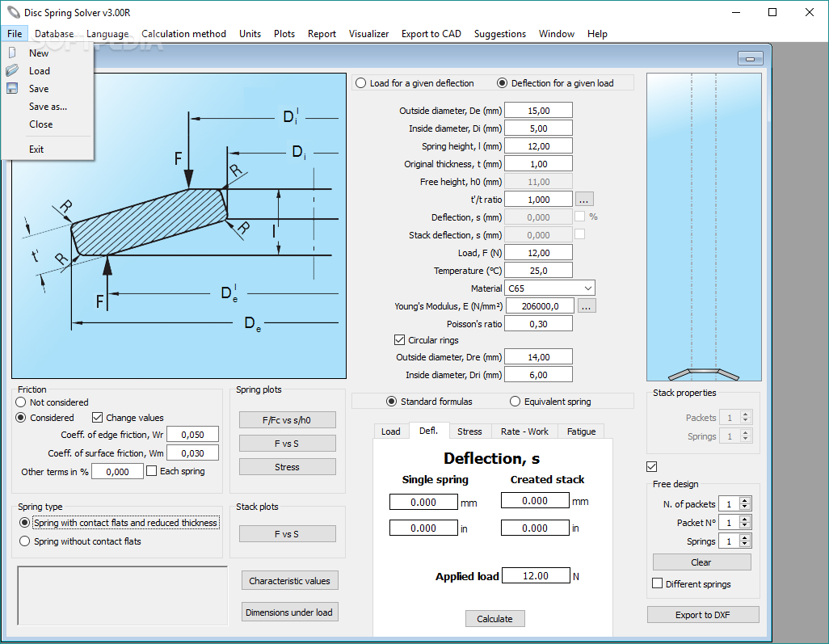Increase the N. of packets spinner
This screenshot has width=829, height=644.
click(x=745, y=501)
